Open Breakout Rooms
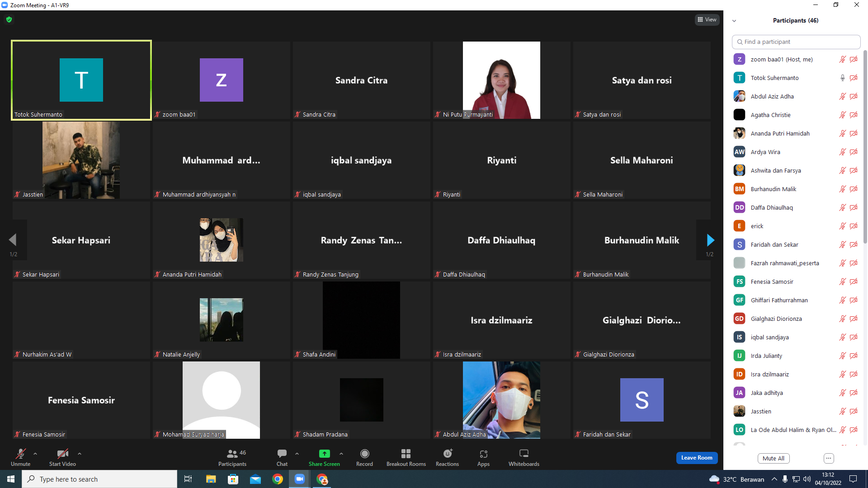Viewport: 868px width, 488px height. point(406,457)
